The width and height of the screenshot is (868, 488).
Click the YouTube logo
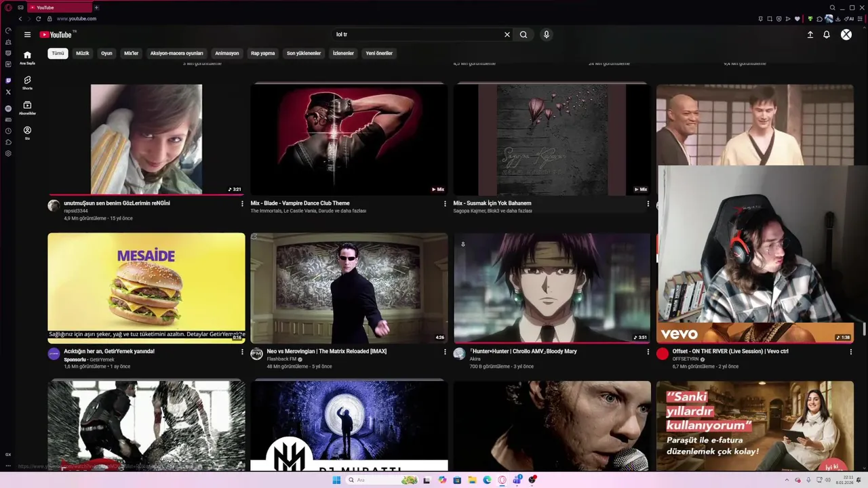point(56,35)
